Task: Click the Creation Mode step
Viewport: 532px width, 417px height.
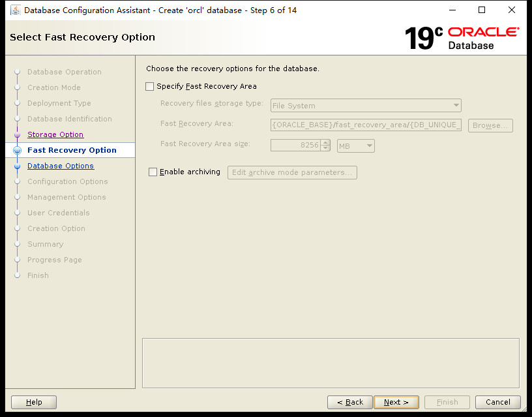Action: click(54, 87)
